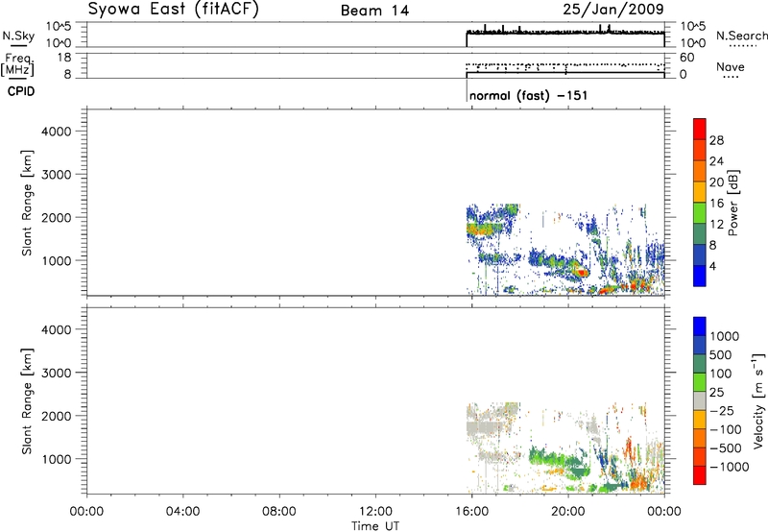Click the dotted line sample under Nave

pyautogui.click(x=731, y=77)
